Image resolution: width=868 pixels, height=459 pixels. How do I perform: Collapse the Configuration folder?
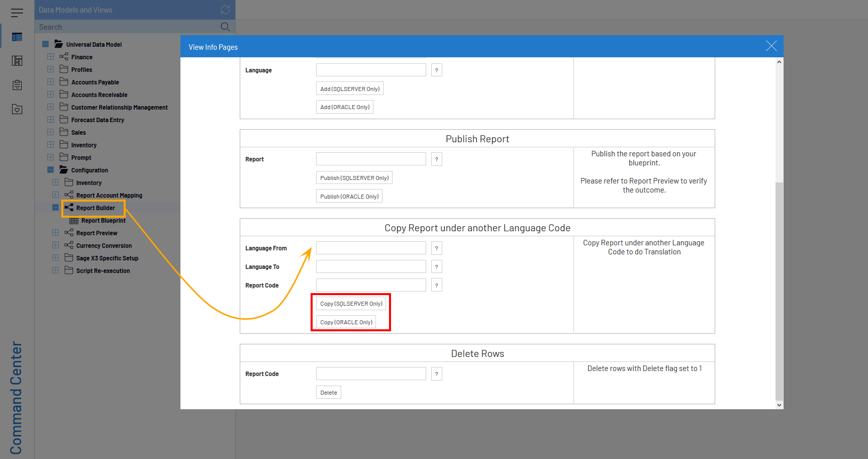pos(50,170)
